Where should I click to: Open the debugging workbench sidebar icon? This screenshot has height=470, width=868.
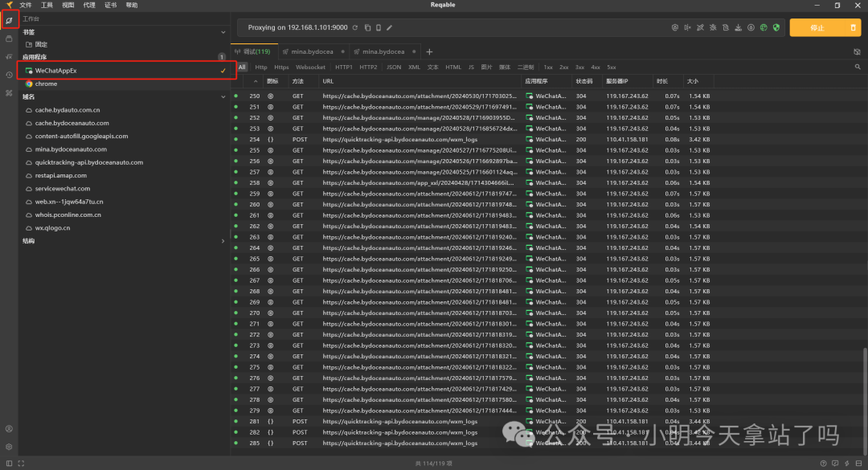pos(9,20)
